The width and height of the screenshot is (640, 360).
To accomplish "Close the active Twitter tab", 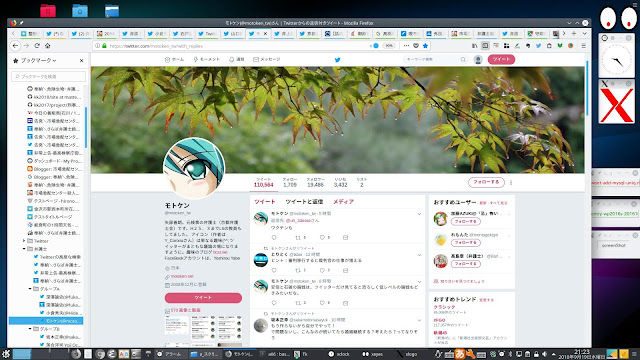I will 265,33.
